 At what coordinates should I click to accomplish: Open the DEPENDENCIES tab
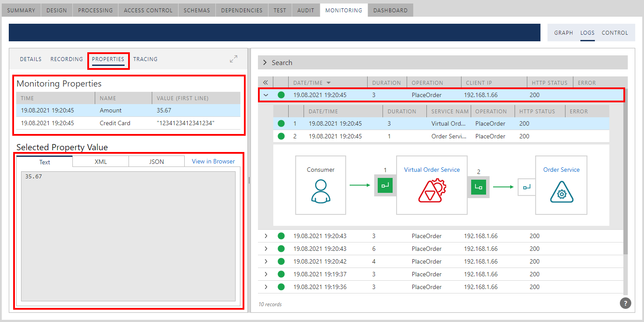242,10
